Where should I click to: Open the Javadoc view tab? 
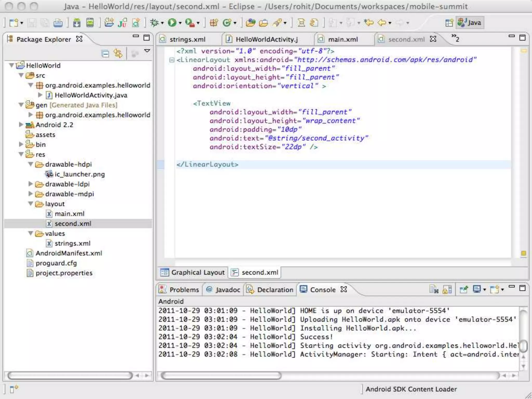(x=223, y=289)
